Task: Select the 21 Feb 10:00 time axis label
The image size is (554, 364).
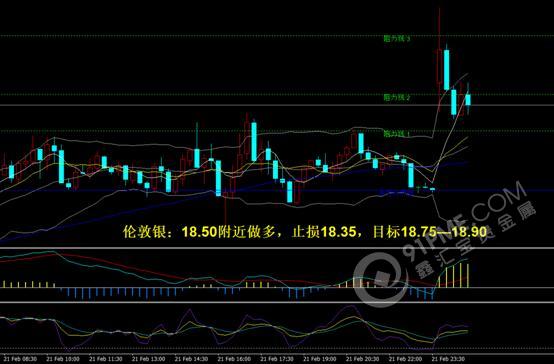Action: [63, 359]
